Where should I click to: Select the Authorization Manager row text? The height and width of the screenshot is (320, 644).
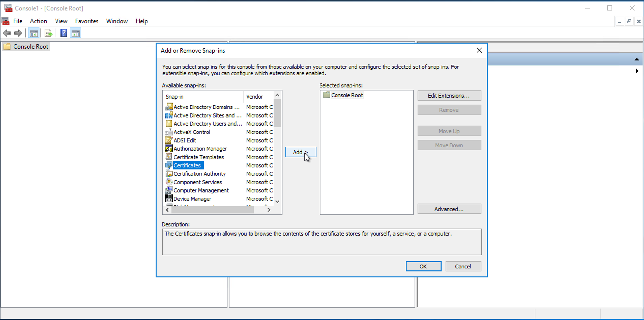(x=200, y=149)
